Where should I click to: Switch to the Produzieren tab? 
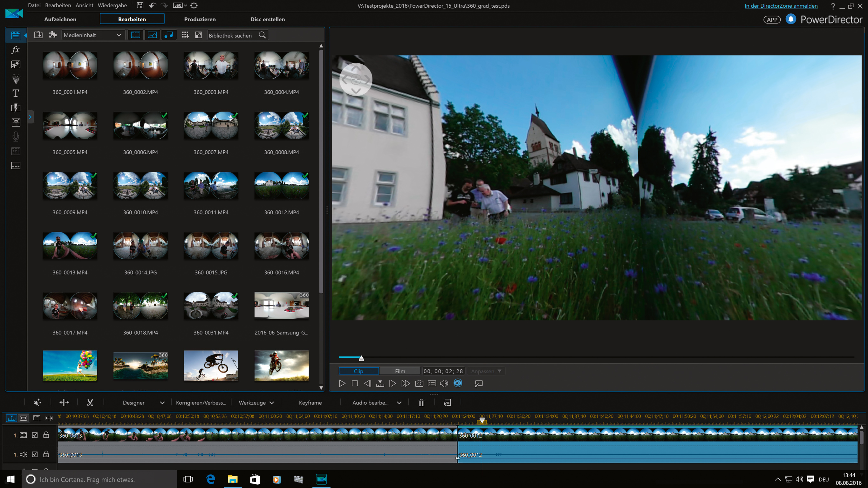(x=200, y=19)
